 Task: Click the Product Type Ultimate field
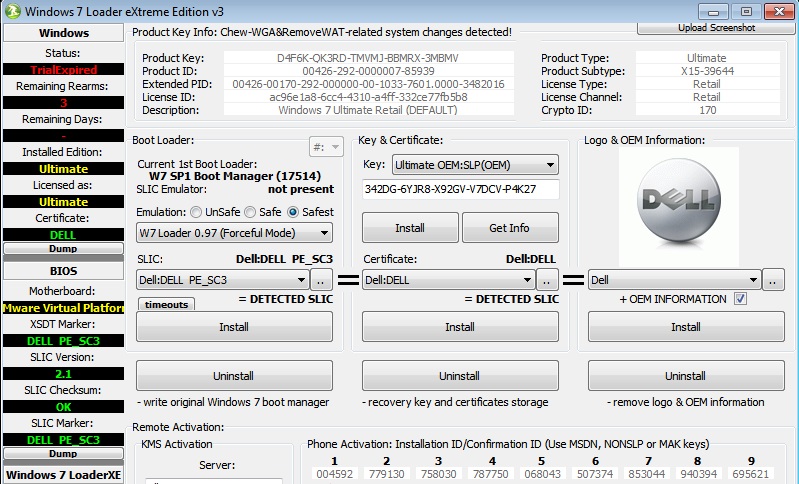click(707, 58)
